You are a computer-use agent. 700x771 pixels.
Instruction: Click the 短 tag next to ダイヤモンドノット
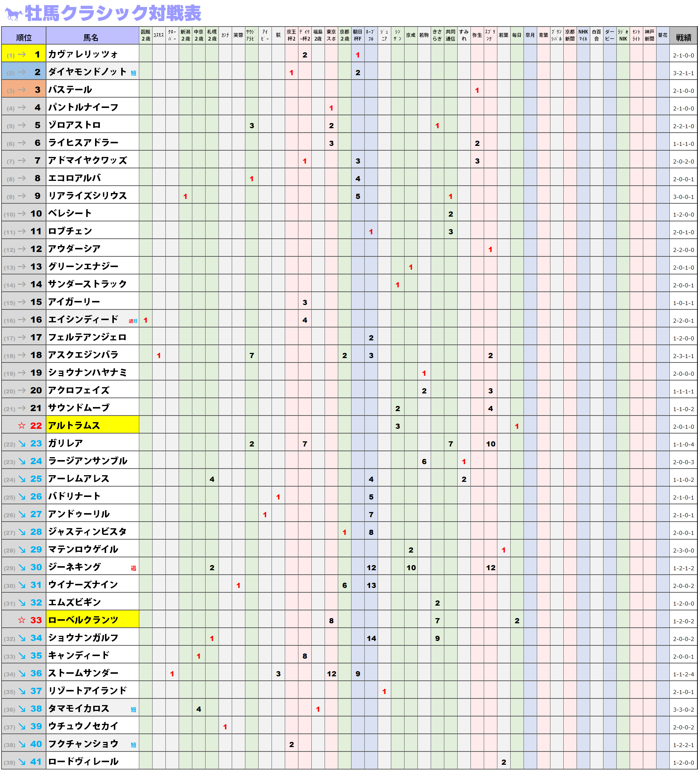coord(133,73)
